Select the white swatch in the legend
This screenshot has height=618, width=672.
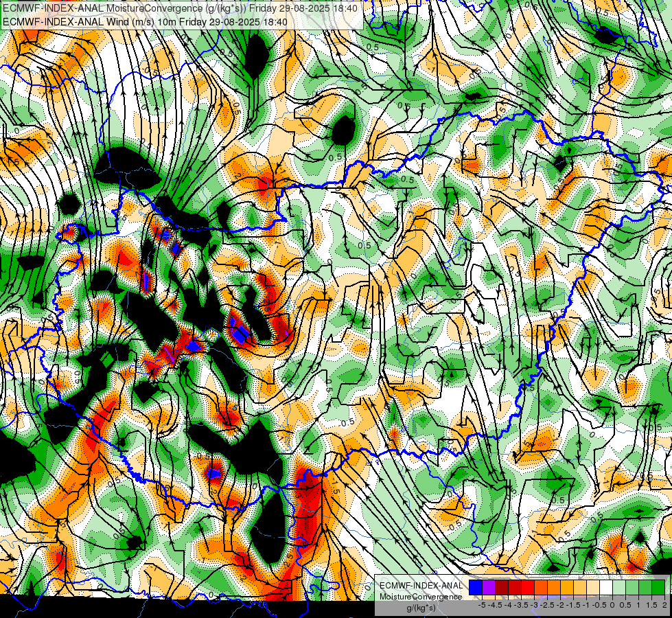pos(606,588)
